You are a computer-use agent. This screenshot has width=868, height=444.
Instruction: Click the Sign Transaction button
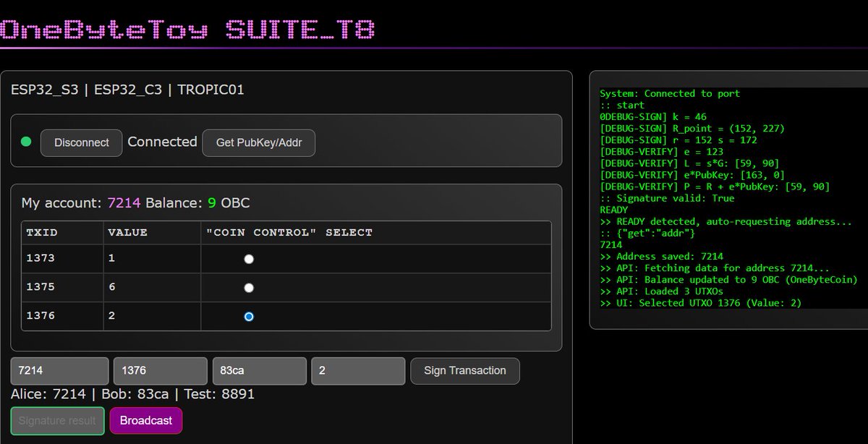tap(465, 370)
